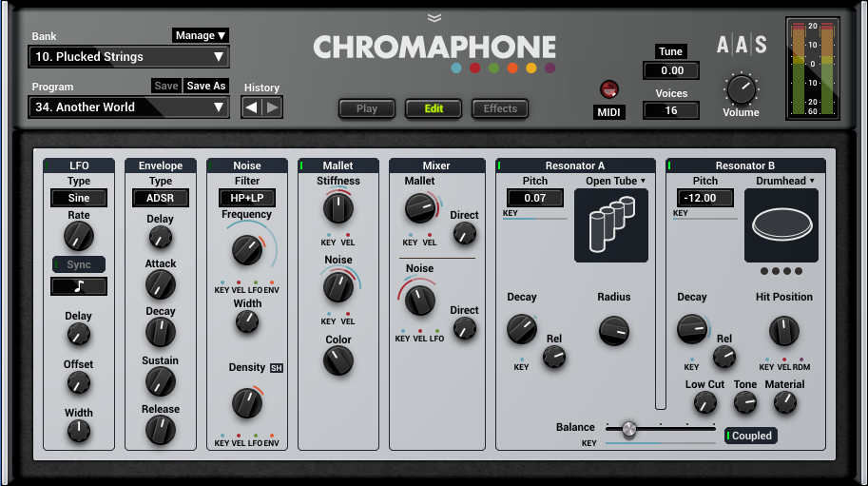This screenshot has height=486, width=868.
Task: Open the Manage menu
Action: [x=200, y=35]
